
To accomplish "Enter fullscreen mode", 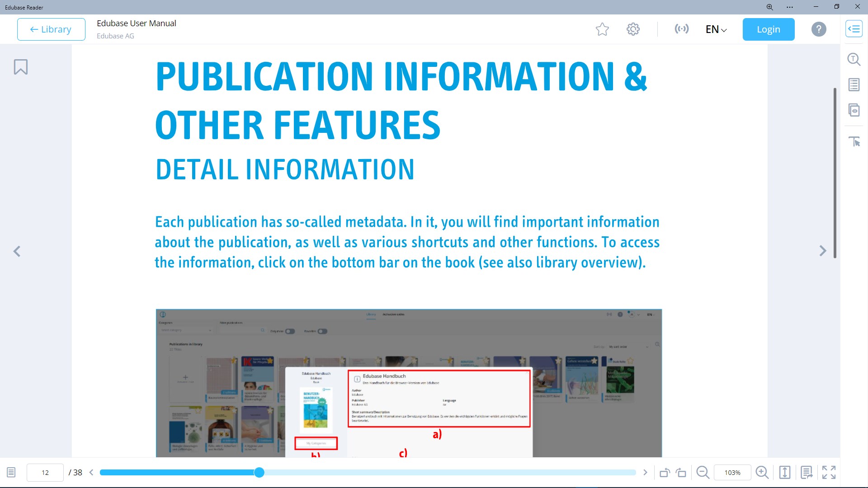I will tap(829, 473).
